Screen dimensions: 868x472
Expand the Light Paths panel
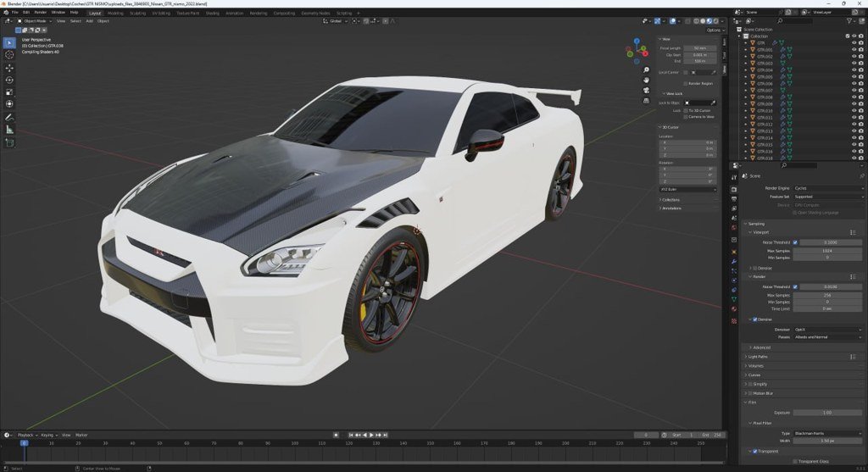[757, 357]
